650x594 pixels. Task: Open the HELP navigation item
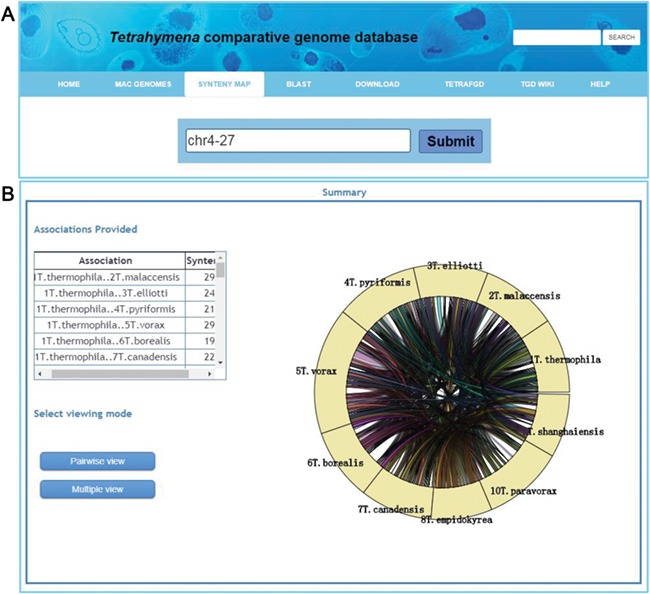coord(600,84)
